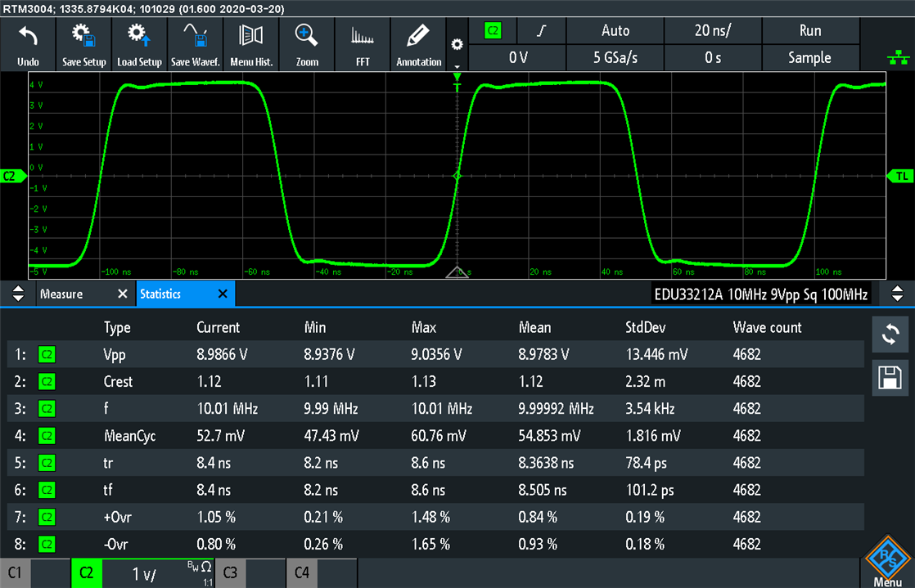Image resolution: width=915 pixels, height=588 pixels.
Task: Expand the panel using left up-down arrows
Action: coord(18,294)
